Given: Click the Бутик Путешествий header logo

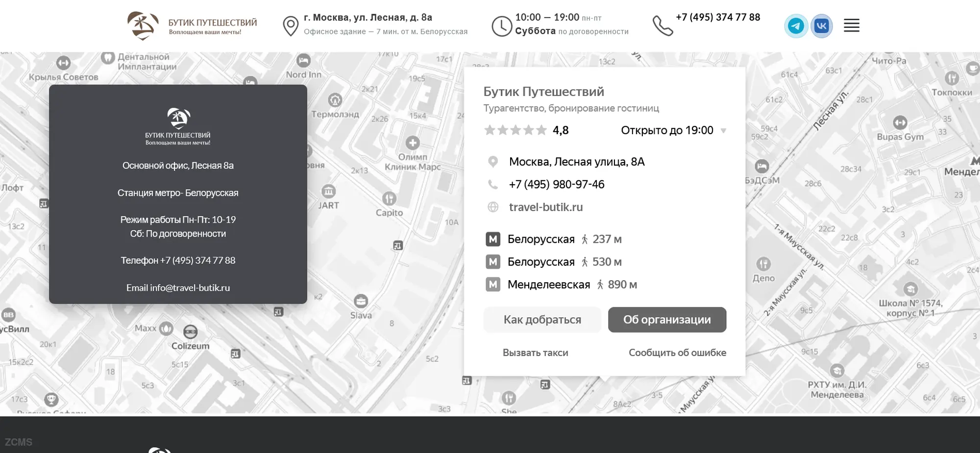Looking at the screenshot, I should pos(192,26).
